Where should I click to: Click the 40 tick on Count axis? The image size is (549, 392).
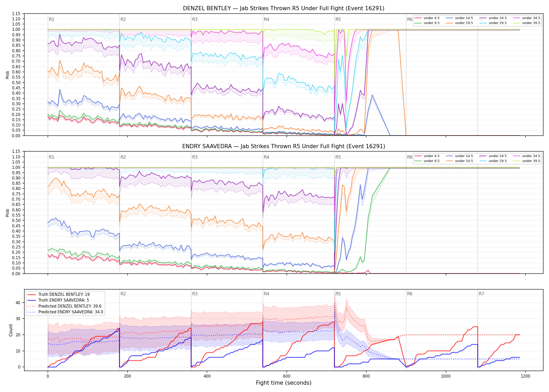pos(18,303)
